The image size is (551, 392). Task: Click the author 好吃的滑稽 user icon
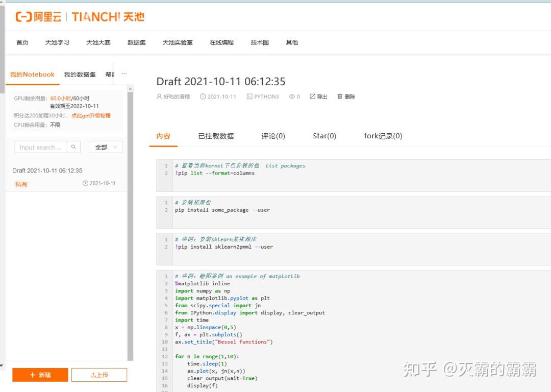[x=160, y=96]
